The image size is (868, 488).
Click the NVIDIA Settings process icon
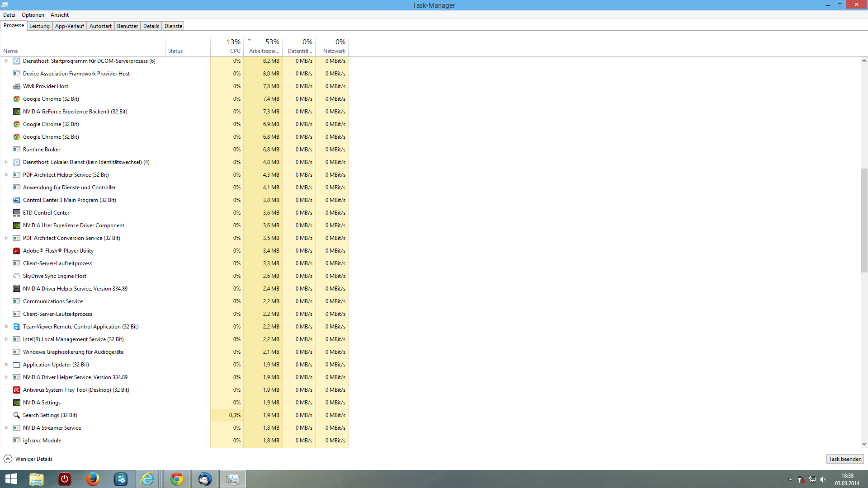(17, 403)
